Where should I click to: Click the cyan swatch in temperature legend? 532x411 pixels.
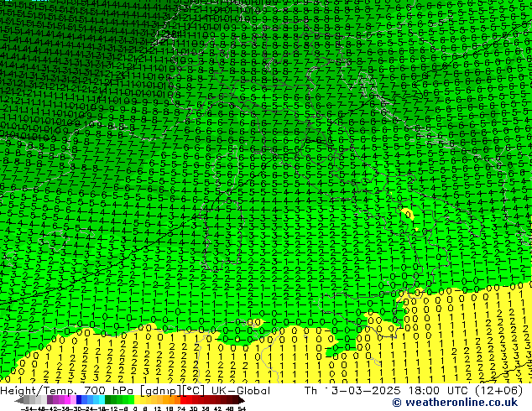click(102, 400)
